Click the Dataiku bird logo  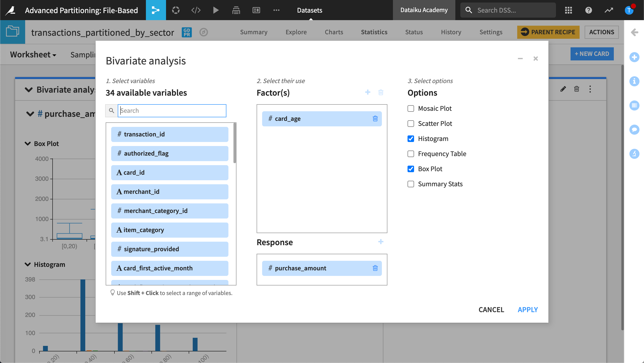tap(11, 10)
